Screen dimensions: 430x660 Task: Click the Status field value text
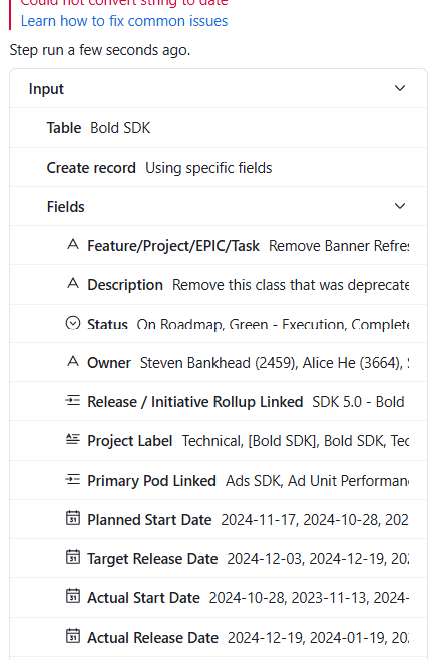[273, 324]
